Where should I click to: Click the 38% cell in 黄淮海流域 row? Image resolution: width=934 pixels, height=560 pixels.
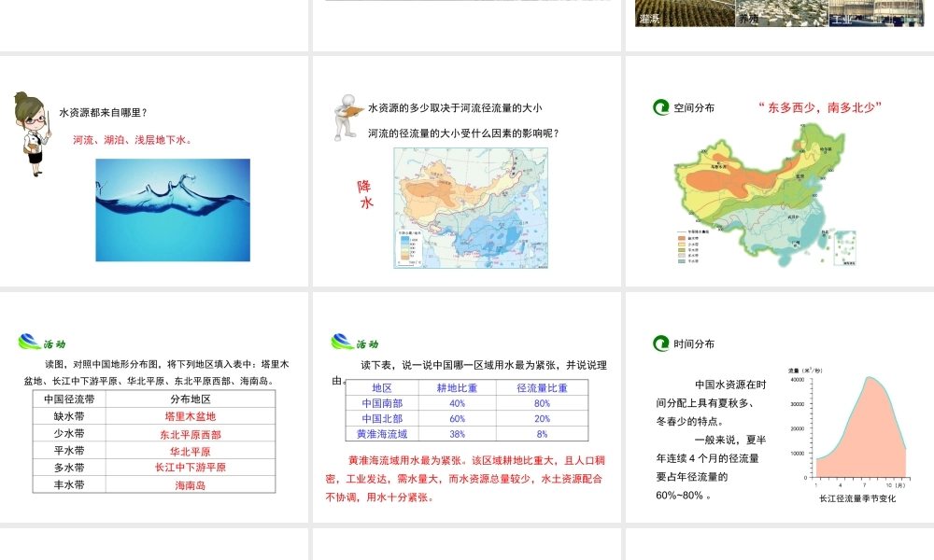point(457,434)
